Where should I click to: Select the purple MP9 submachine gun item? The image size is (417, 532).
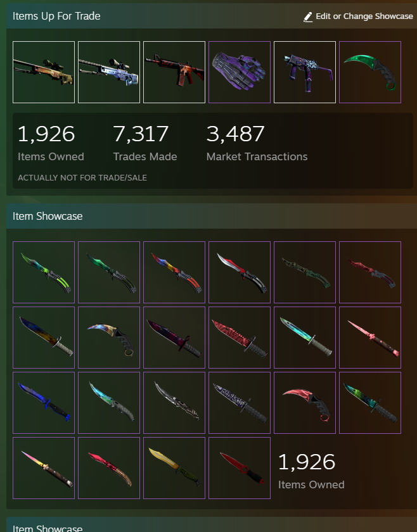(305, 72)
